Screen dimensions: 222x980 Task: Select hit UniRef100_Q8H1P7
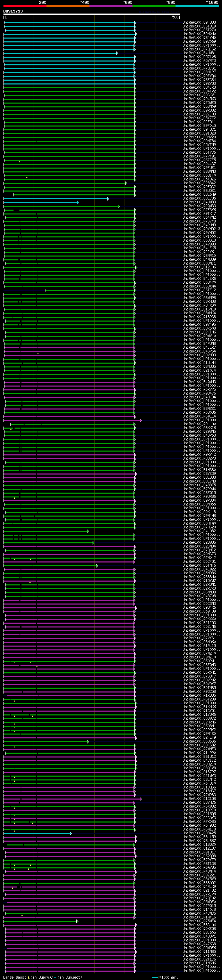click(x=199, y=72)
